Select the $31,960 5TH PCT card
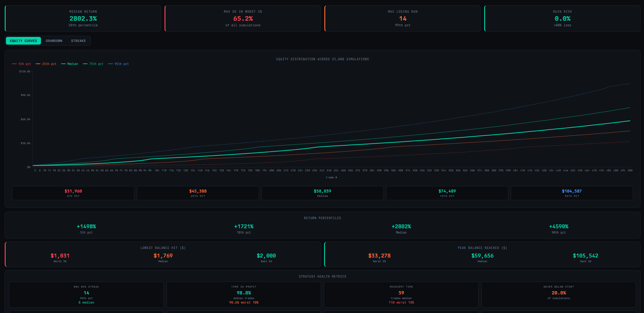 pyautogui.click(x=73, y=193)
